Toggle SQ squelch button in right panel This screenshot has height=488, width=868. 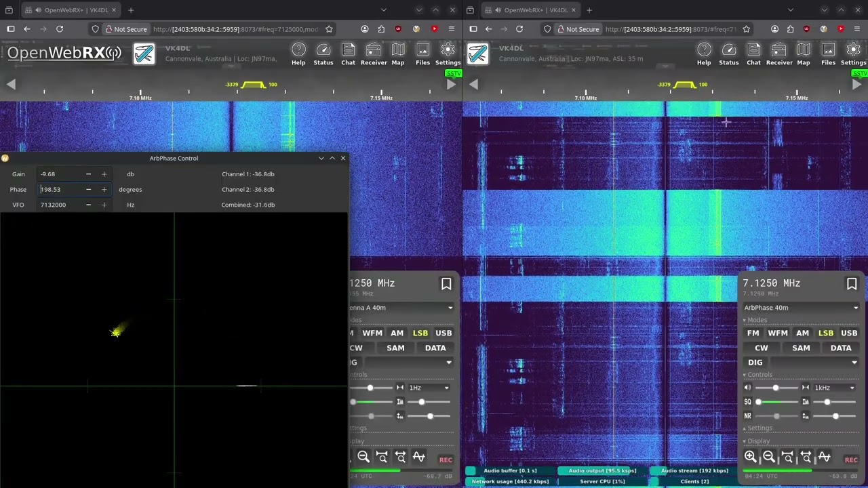[x=748, y=402]
